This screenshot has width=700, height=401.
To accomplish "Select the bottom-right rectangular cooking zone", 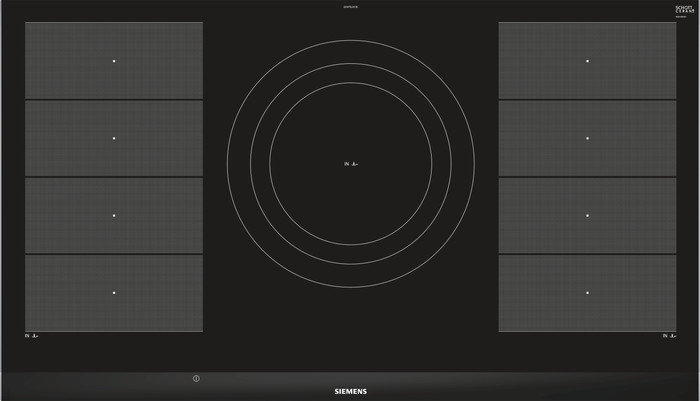I will pos(587,293).
